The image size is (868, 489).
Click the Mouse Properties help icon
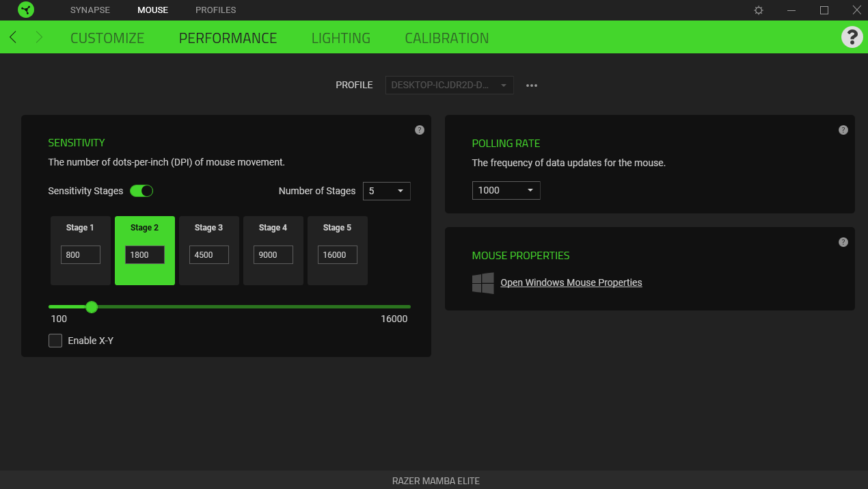coord(843,242)
